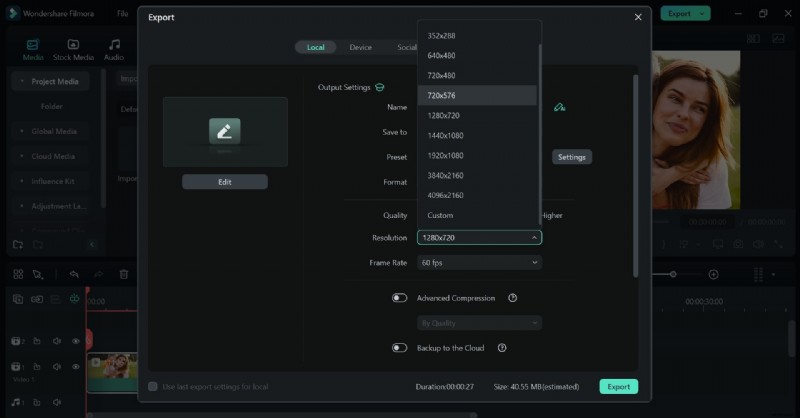The image size is (800, 418).
Task: Click the edit thumbnail pencil icon
Action: 224,131
